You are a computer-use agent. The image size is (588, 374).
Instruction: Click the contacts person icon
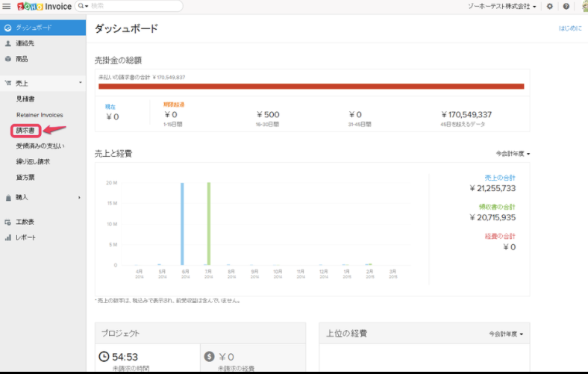[x=8, y=43]
